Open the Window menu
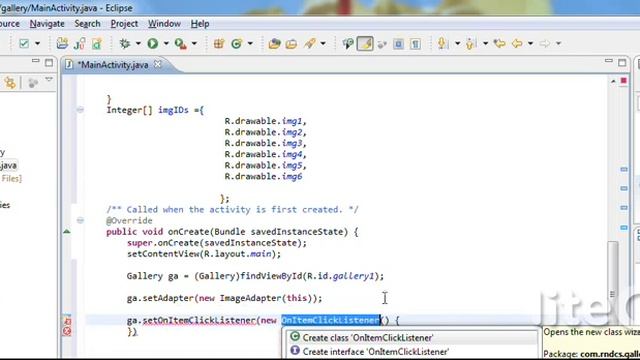The image size is (640, 360). coord(164,24)
